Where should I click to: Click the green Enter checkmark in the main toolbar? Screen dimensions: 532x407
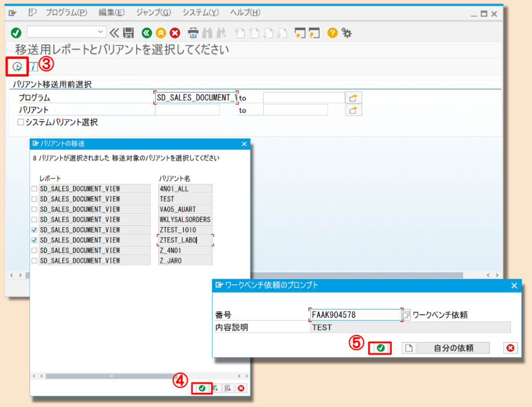coord(16,33)
